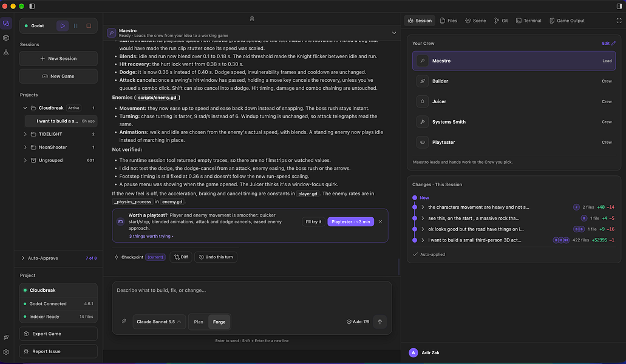Edit the crew with pencil icon
The image size is (626, 364).
609,44
